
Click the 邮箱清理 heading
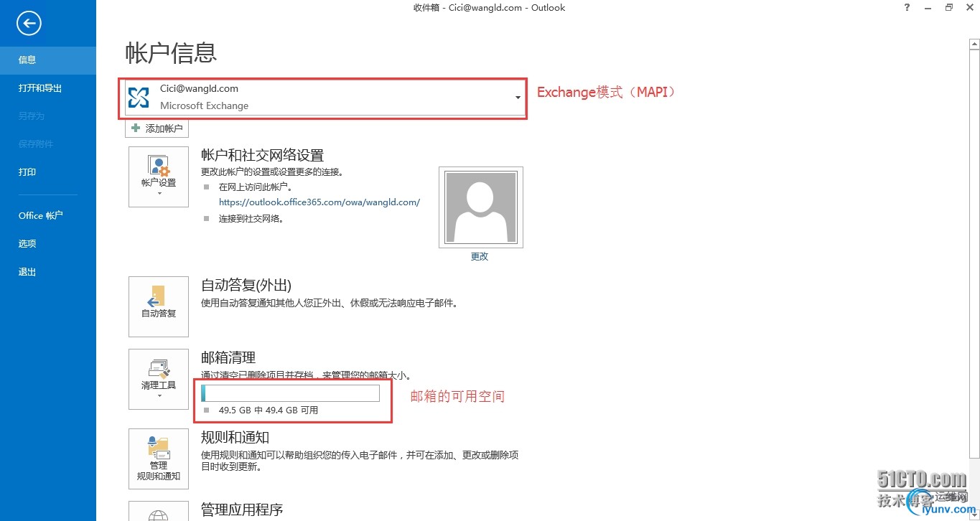[x=228, y=357]
